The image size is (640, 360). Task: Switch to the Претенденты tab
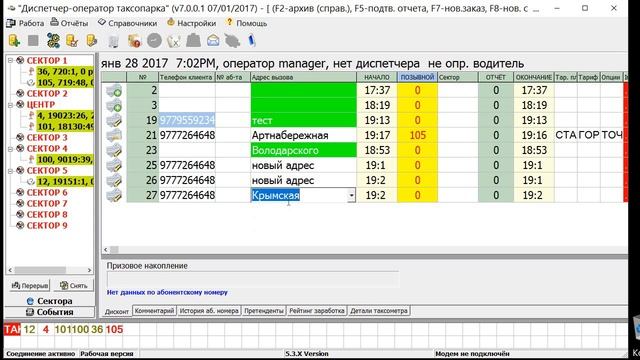pos(264,311)
